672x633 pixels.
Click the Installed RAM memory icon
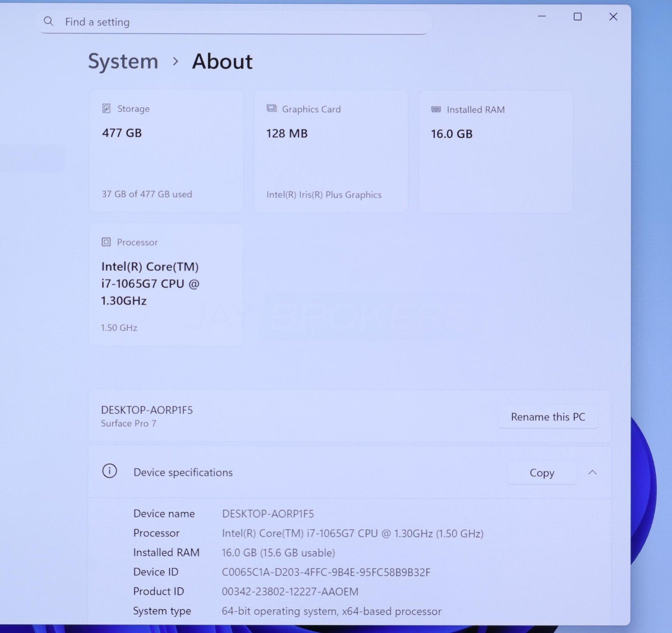pos(436,110)
